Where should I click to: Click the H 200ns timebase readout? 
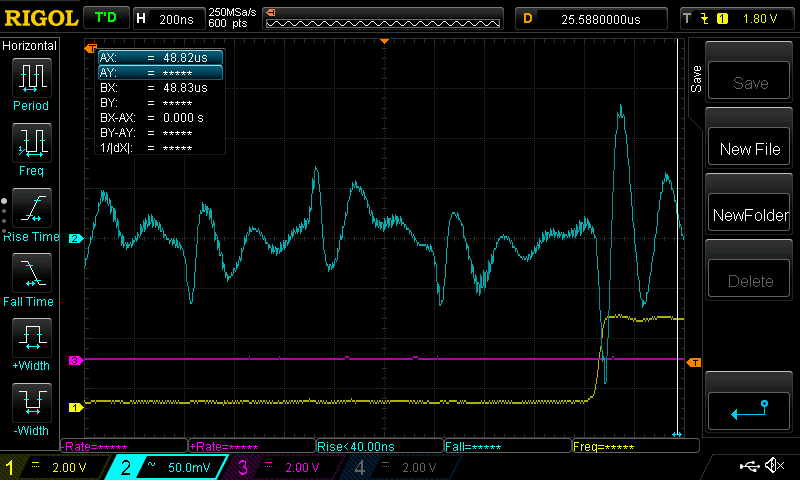pos(168,19)
